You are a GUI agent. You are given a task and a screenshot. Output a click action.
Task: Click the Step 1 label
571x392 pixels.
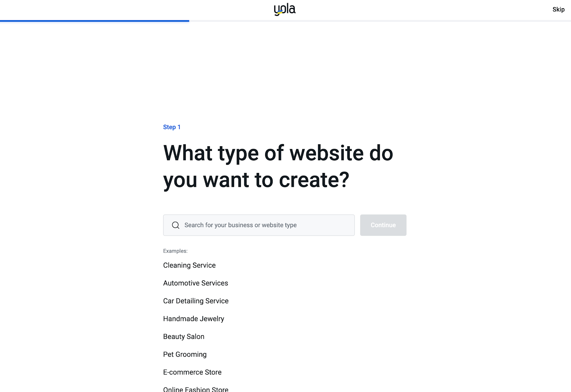pyautogui.click(x=172, y=127)
